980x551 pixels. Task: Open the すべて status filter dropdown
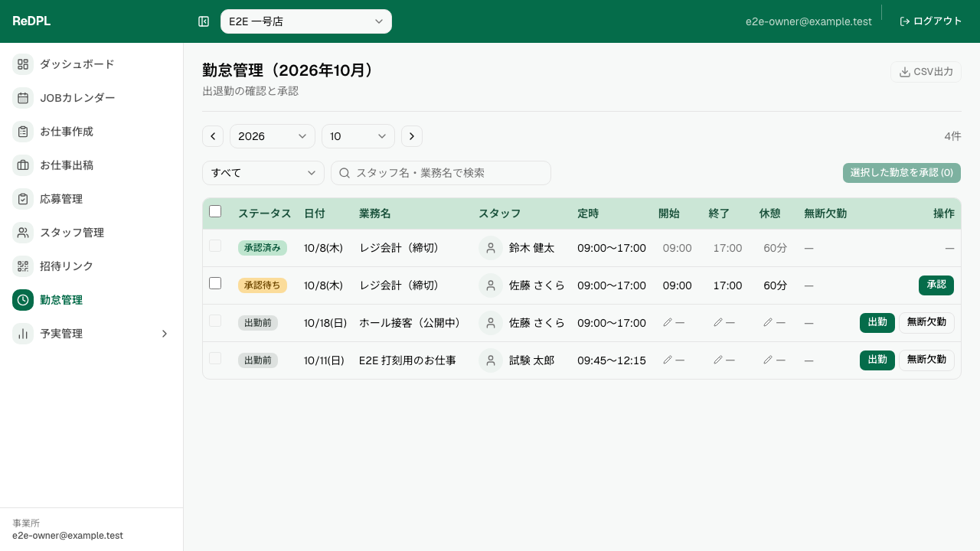[263, 173]
